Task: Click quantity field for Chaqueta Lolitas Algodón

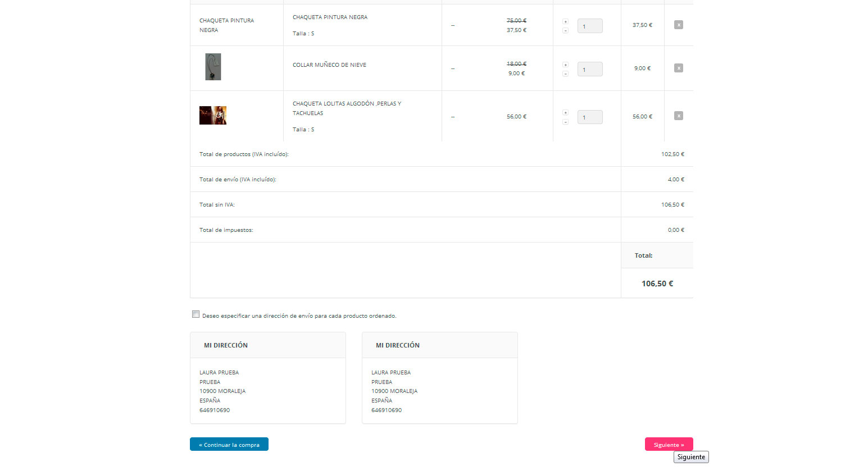Action: pyautogui.click(x=590, y=117)
